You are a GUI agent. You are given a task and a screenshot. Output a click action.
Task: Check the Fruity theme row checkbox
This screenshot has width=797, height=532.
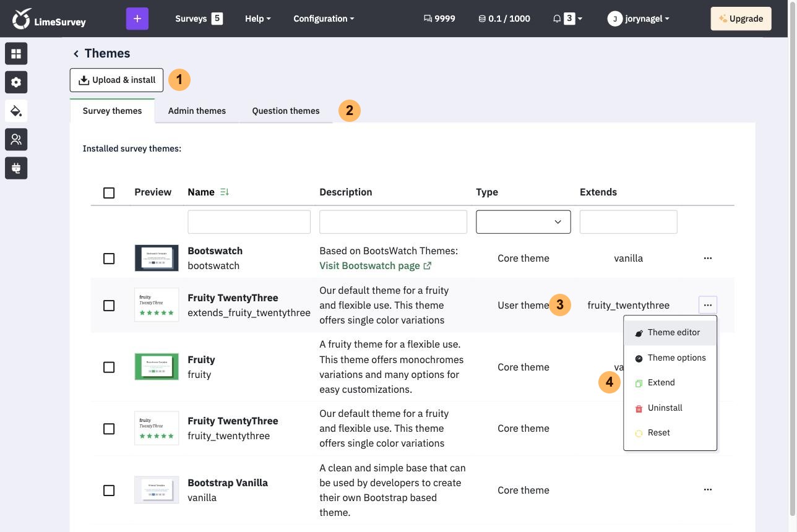(109, 367)
